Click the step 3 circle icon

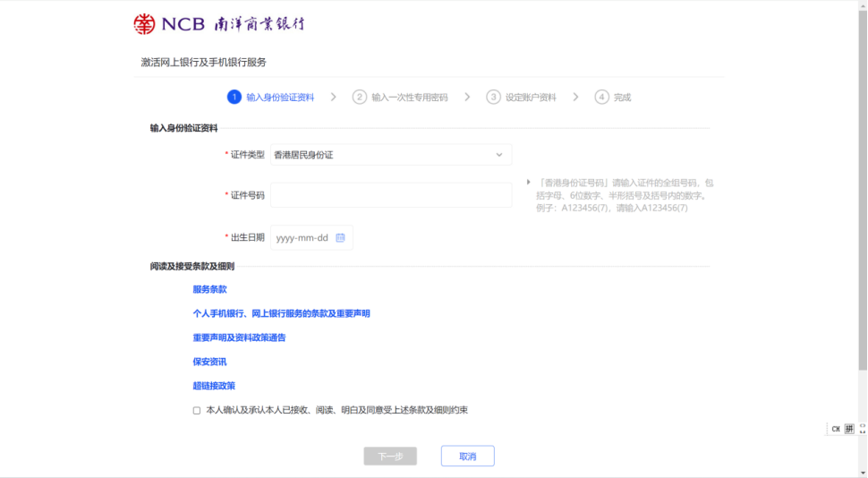pos(493,97)
